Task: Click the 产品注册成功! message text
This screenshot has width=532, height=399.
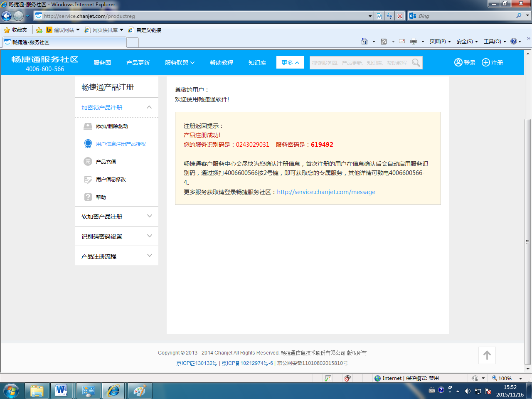Action: tap(202, 135)
